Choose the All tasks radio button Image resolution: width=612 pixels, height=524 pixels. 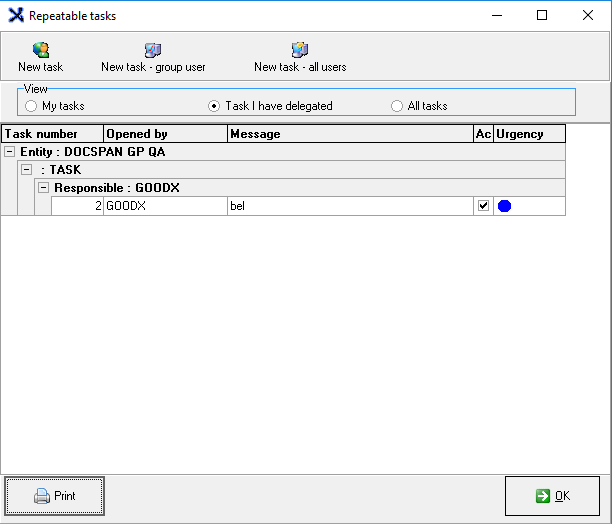(397, 106)
